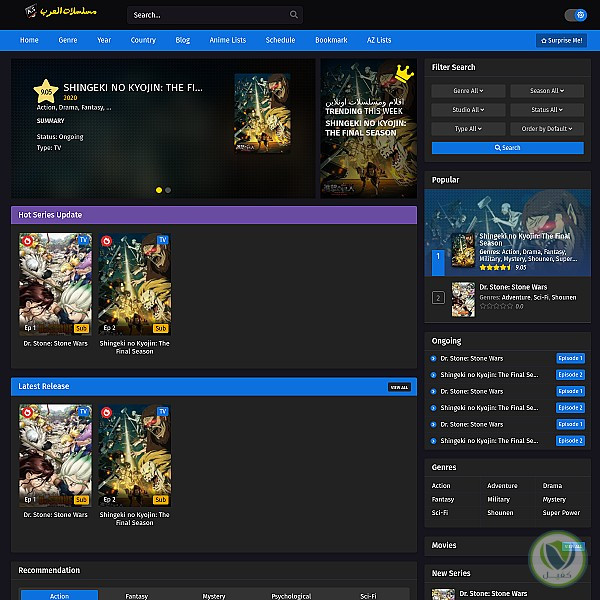This screenshot has height=600, width=600.
Task: Open the Anime Lists menu item
Action: click(x=228, y=40)
